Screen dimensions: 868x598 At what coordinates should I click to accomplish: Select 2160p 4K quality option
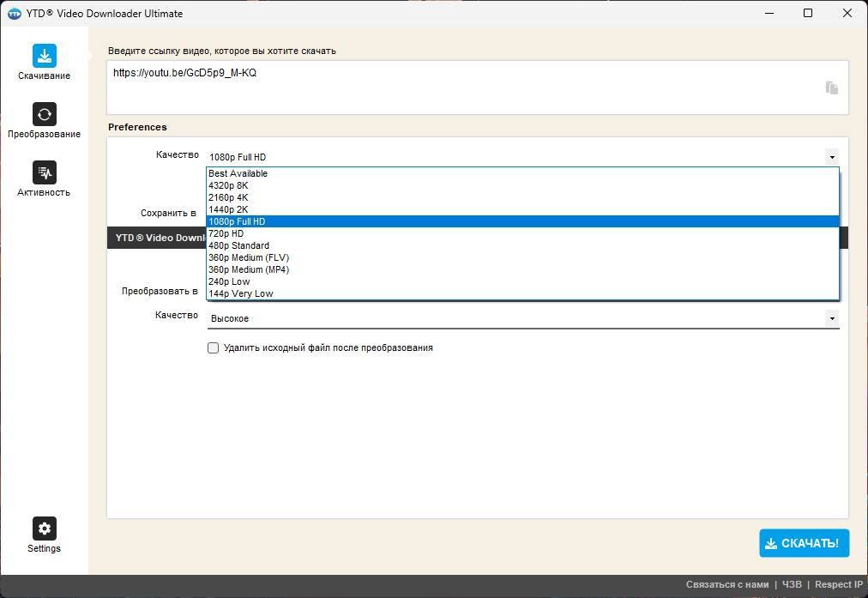click(522, 197)
